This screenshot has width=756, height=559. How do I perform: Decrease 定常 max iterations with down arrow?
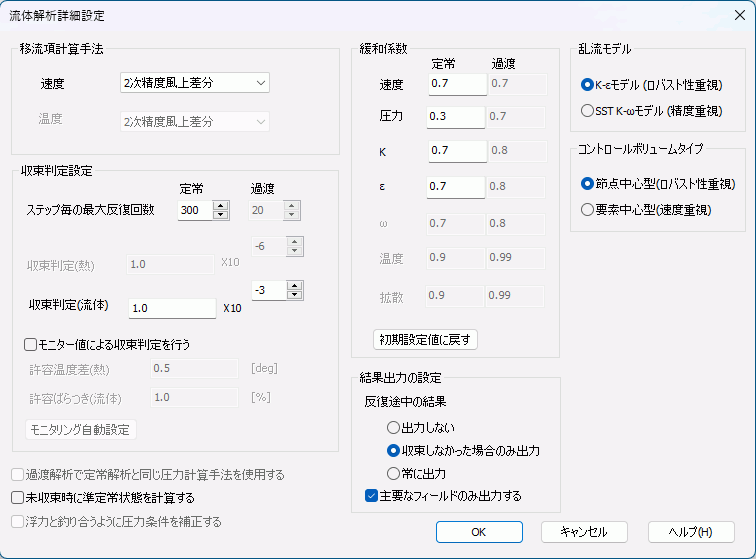(x=221, y=215)
